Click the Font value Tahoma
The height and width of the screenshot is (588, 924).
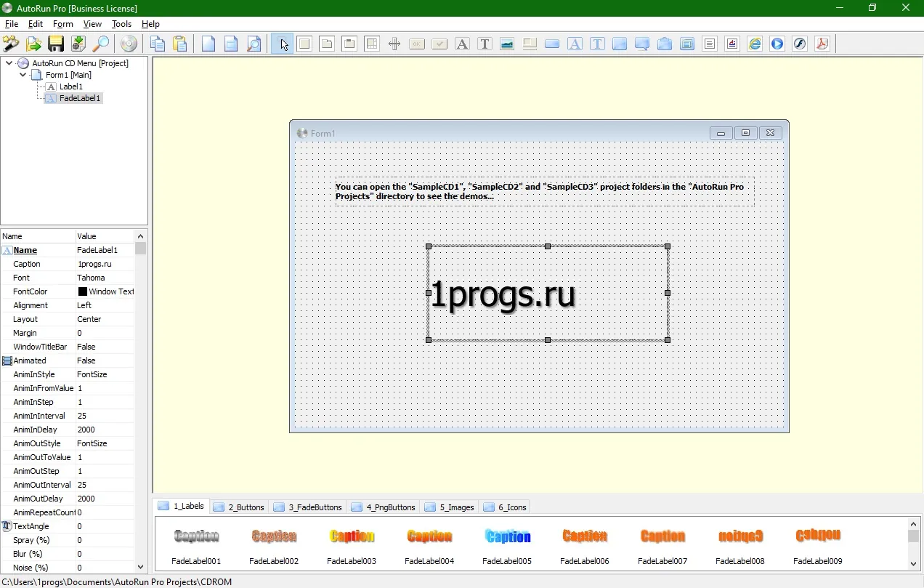pos(91,278)
